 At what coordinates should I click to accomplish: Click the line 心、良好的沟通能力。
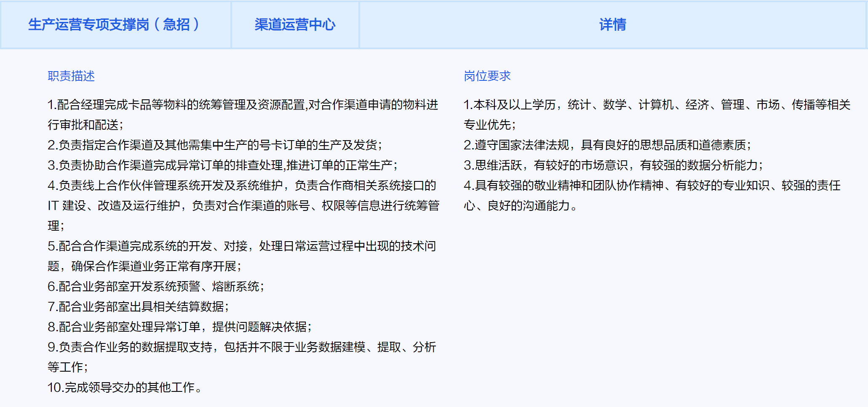(521, 206)
